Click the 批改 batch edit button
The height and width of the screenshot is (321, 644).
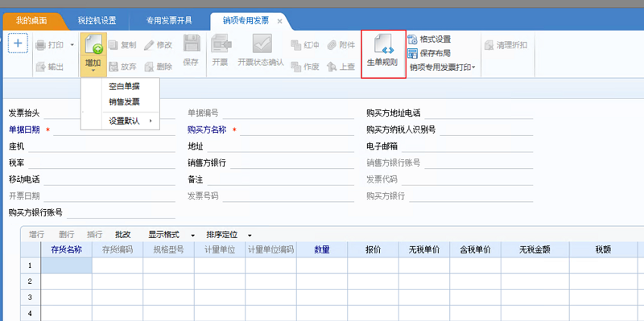123,235
